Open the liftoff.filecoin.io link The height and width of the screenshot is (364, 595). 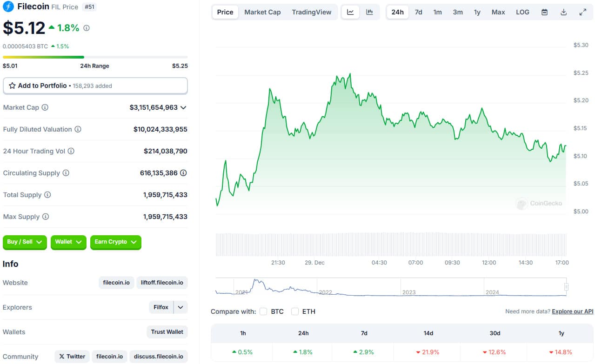(x=162, y=283)
